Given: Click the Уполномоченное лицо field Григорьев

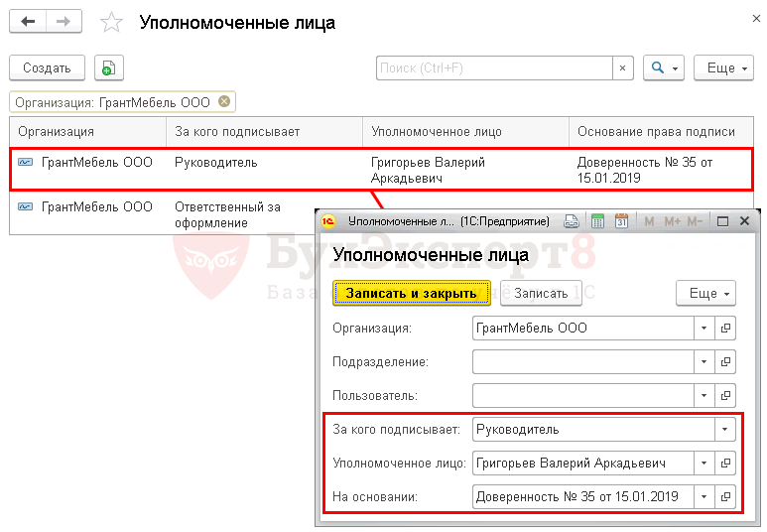Looking at the screenshot, I should (x=583, y=463).
